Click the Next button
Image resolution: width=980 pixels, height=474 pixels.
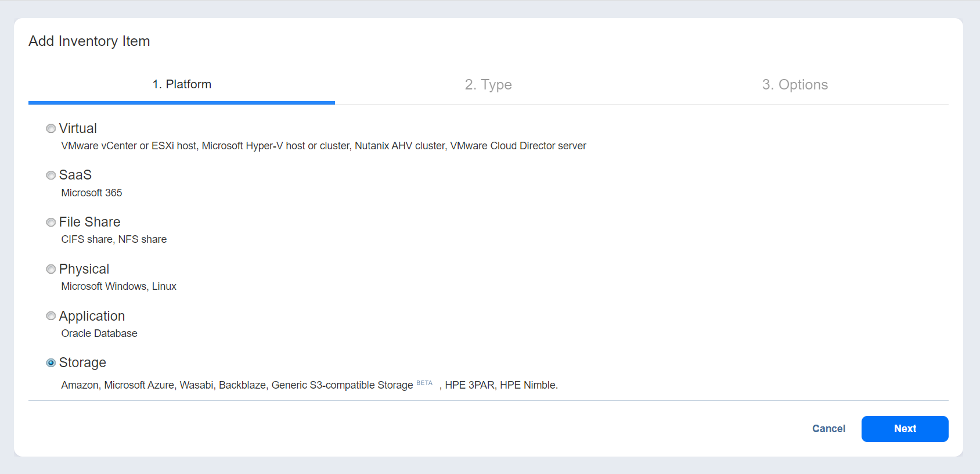(x=905, y=429)
